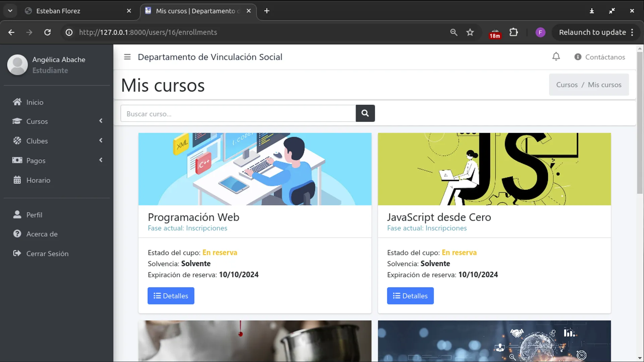Click Angélica Abache user avatar
This screenshot has width=644, height=362.
pos(17,65)
